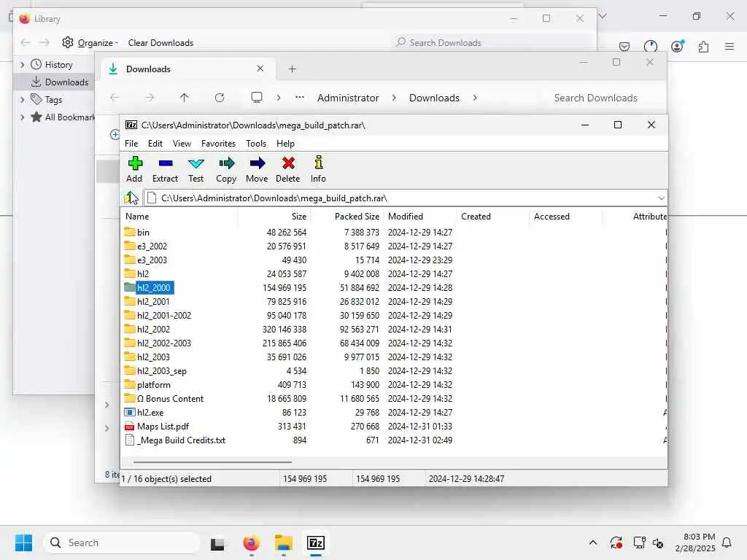Sort by the Name column header
Screen dimensions: 747x560
tap(179, 216)
